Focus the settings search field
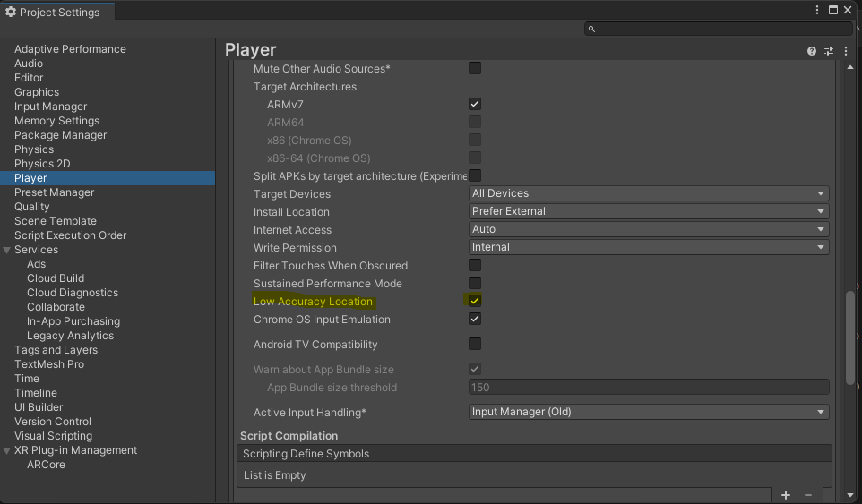The width and height of the screenshot is (862, 504). (719, 29)
